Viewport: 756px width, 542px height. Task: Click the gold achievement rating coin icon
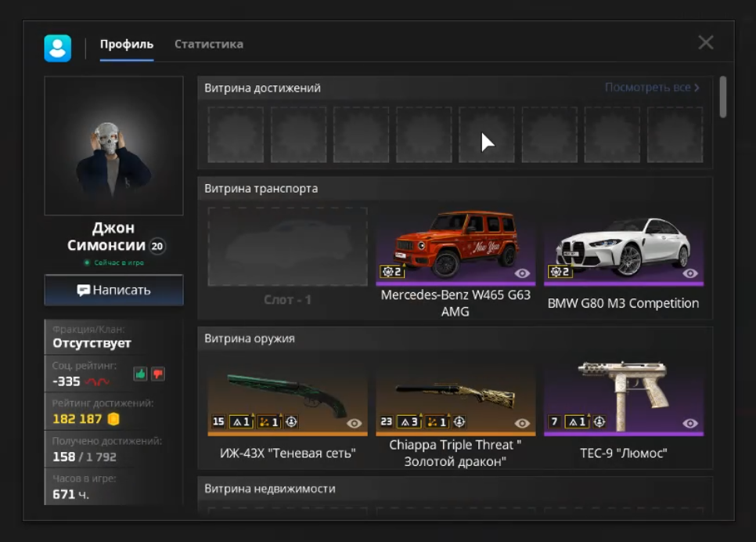[113, 419]
